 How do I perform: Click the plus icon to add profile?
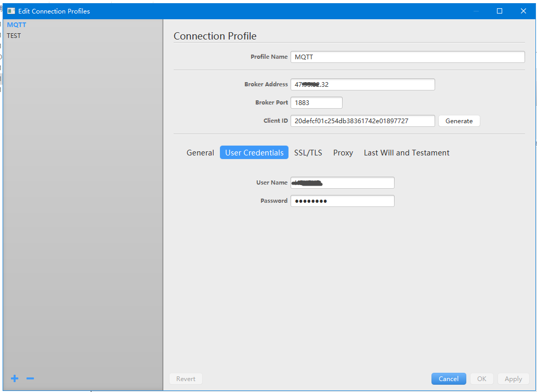coord(15,378)
